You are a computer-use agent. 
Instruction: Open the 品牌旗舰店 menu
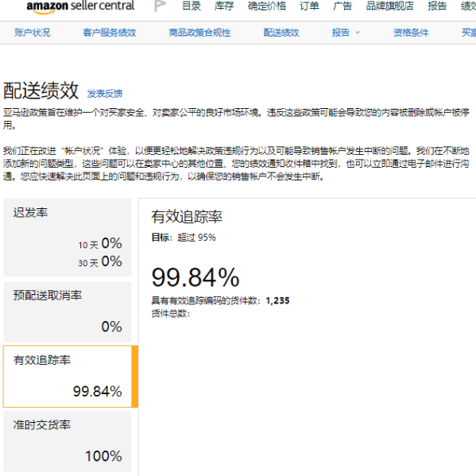(390, 6)
